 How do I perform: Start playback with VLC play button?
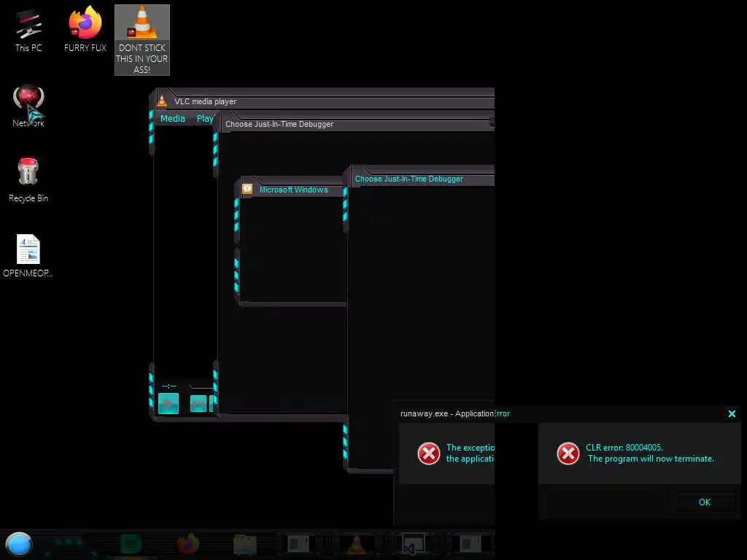pos(169,404)
